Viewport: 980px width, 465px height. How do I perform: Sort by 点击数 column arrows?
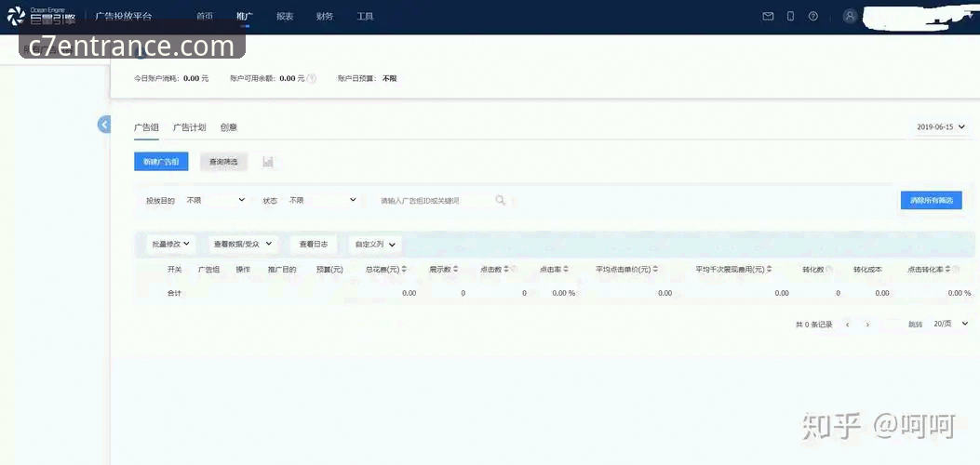click(506, 270)
